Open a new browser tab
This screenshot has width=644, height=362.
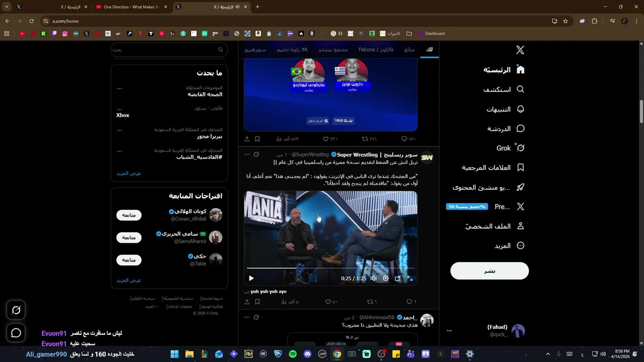[x=258, y=7]
